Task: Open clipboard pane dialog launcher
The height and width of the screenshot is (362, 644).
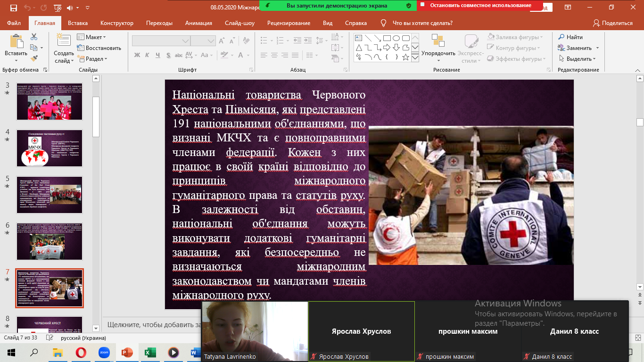Action: tap(45, 70)
